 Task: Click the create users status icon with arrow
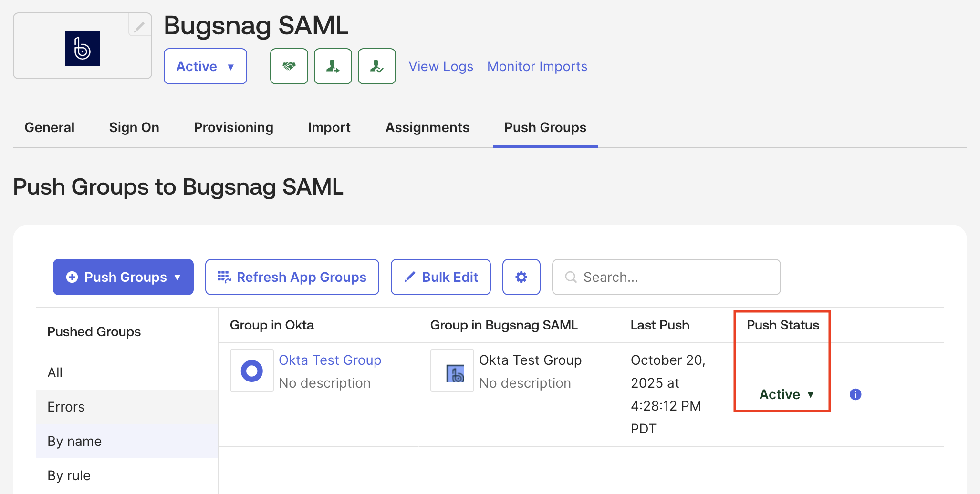pos(333,66)
